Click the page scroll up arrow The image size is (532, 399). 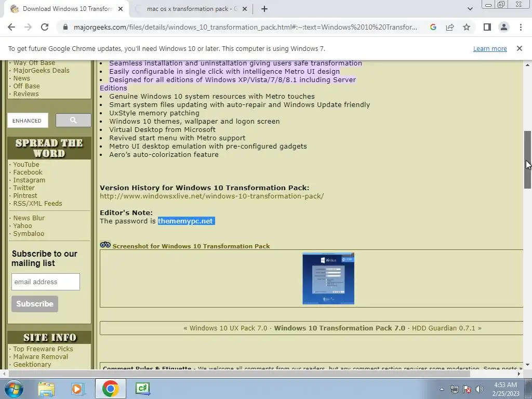[527, 64]
